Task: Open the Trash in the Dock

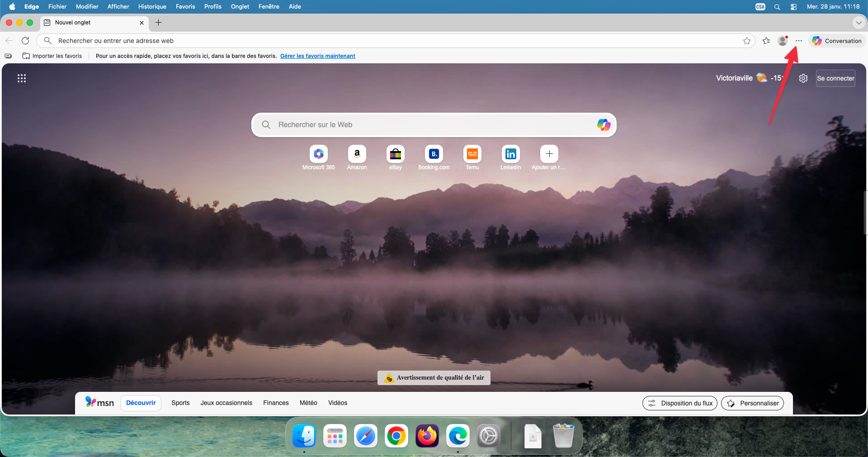Action: tap(564, 436)
